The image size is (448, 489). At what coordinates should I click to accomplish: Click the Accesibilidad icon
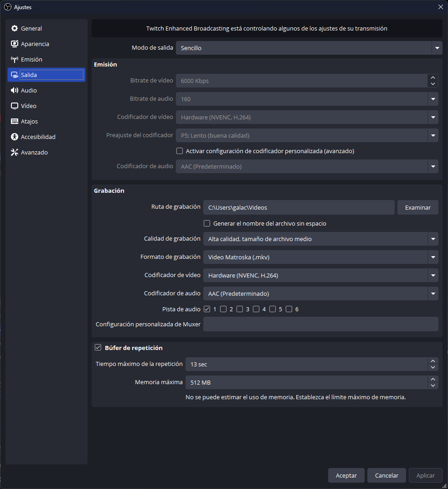pyautogui.click(x=14, y=137)
